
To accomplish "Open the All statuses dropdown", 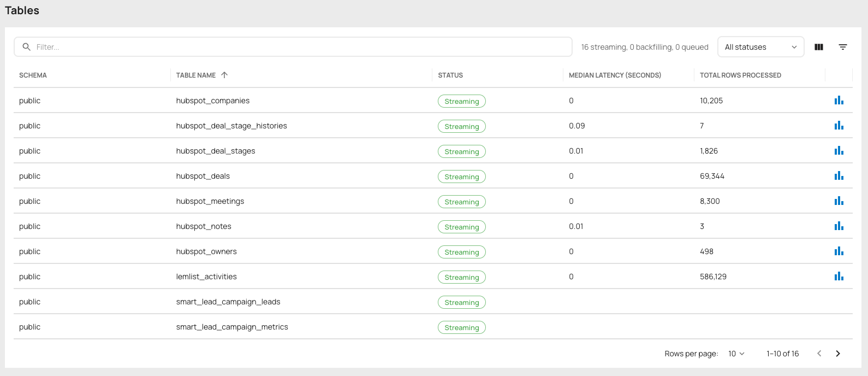I will pyautogui.click(x=760, y=47).
